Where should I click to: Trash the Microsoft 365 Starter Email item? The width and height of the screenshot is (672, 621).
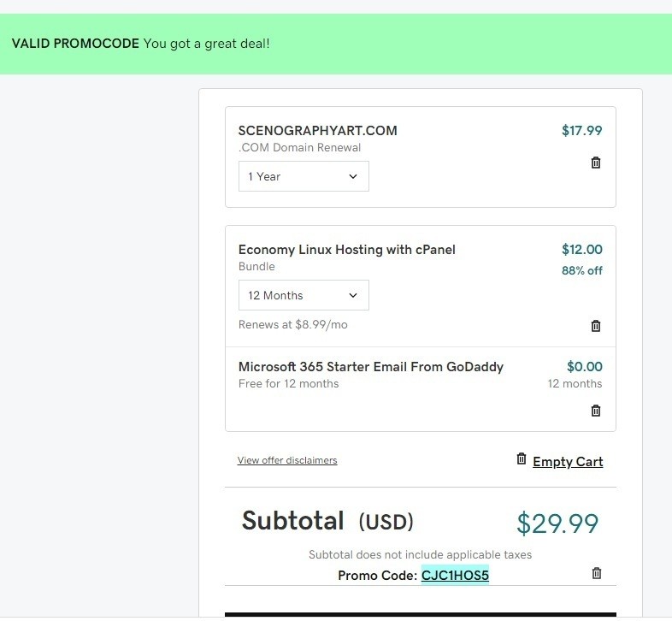[x=596, y=411]
